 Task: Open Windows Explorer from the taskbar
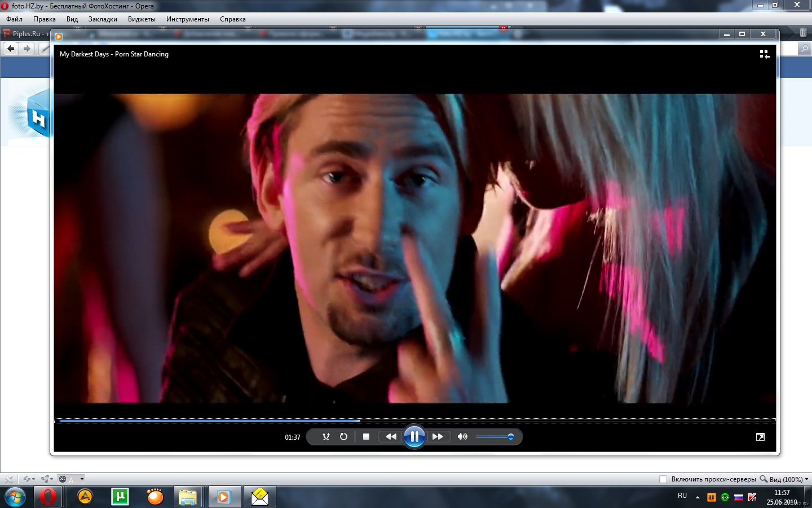[x=188, y=497]
